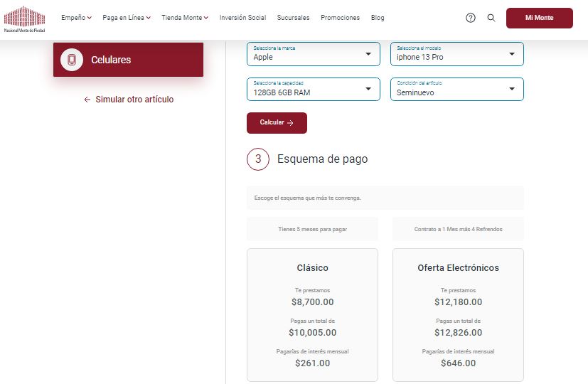
Task: Click the loan amount $12,180.00
Action: pos(459,302)
